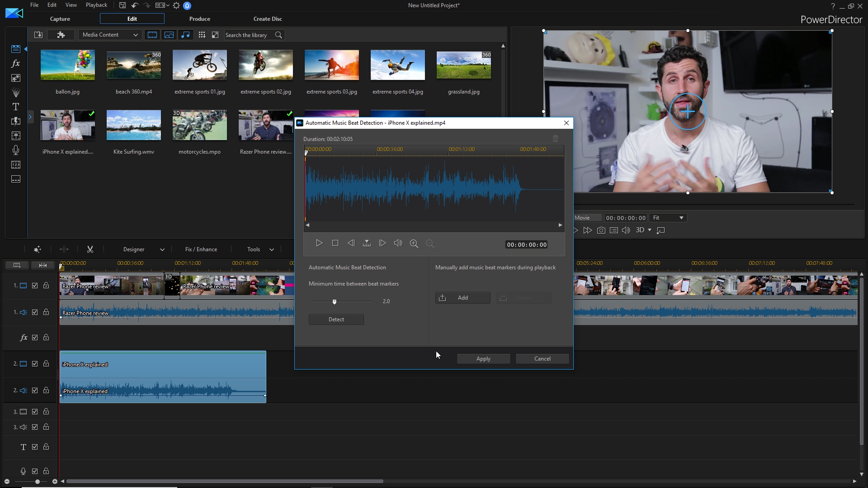The width and height of the screenshot is (868, 488).
Task: Select the Produce tab in PowerDirector
Action: (x=200, y=19)
